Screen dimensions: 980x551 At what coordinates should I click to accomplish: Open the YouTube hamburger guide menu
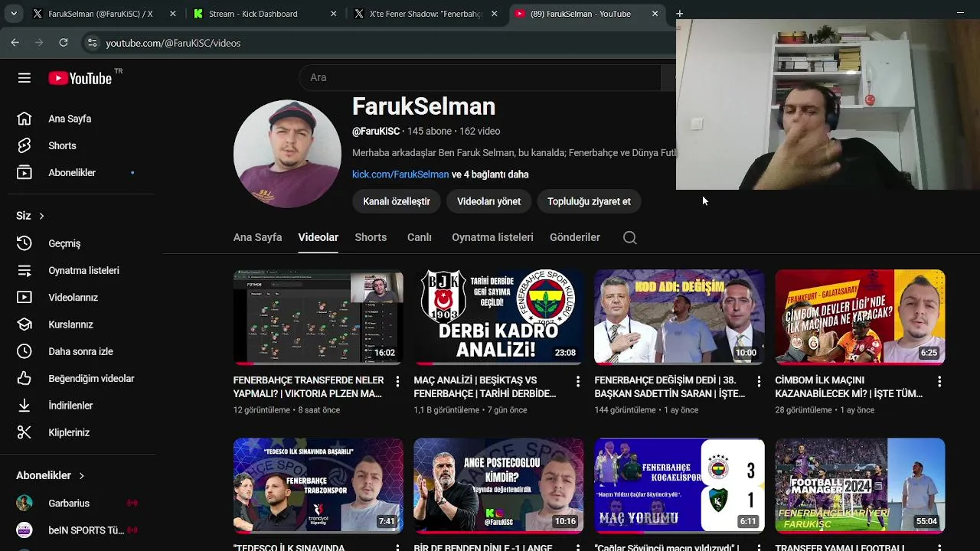click(24, 78)
